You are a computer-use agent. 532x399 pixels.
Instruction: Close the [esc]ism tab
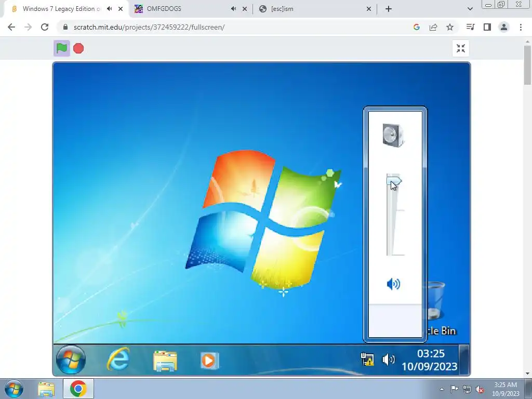tap(369, 9)
